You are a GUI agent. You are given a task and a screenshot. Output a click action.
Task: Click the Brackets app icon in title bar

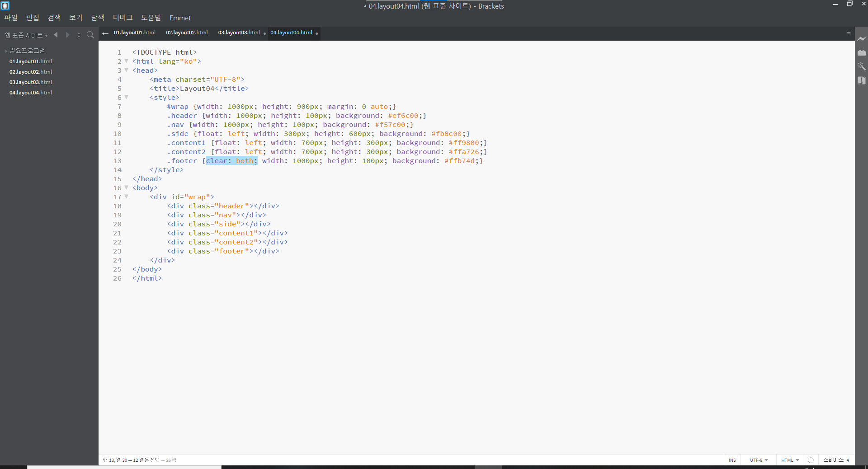click(x=5, y=5)
